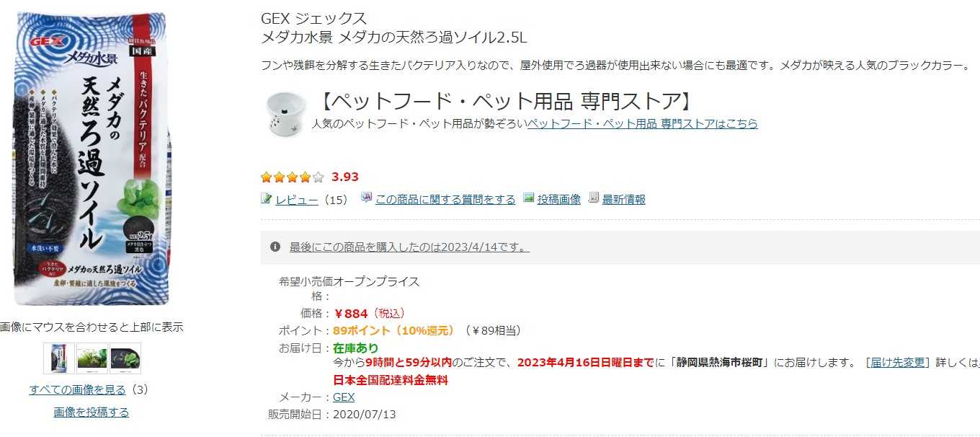Open the GEX maker link
This screenshot has height=437, width=980.
click(x=344, y=397)
